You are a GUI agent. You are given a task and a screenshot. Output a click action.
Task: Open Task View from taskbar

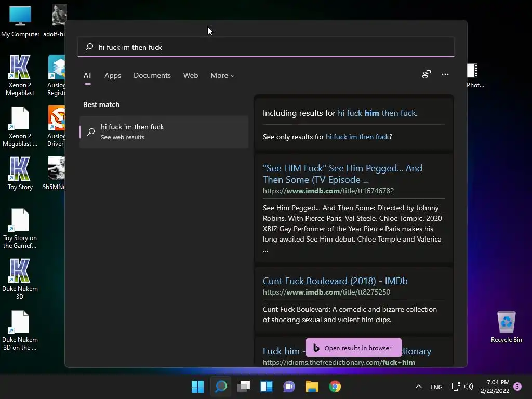click(244, 387)
